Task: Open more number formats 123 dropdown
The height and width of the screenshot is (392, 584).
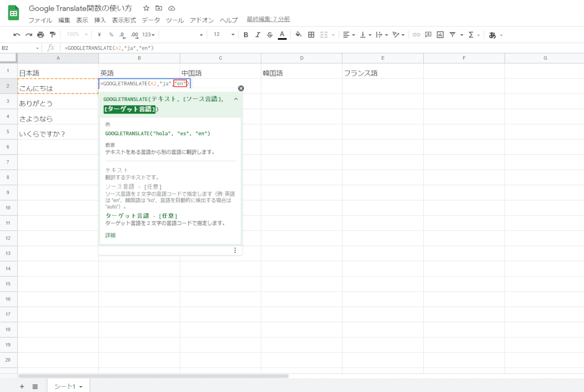Action: (x=148, y=35)
